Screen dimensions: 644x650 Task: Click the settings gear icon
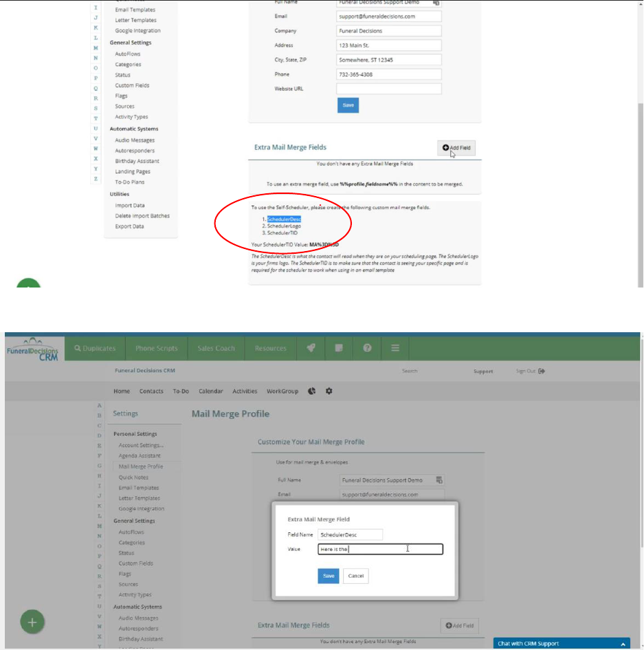tap(329, 391)
